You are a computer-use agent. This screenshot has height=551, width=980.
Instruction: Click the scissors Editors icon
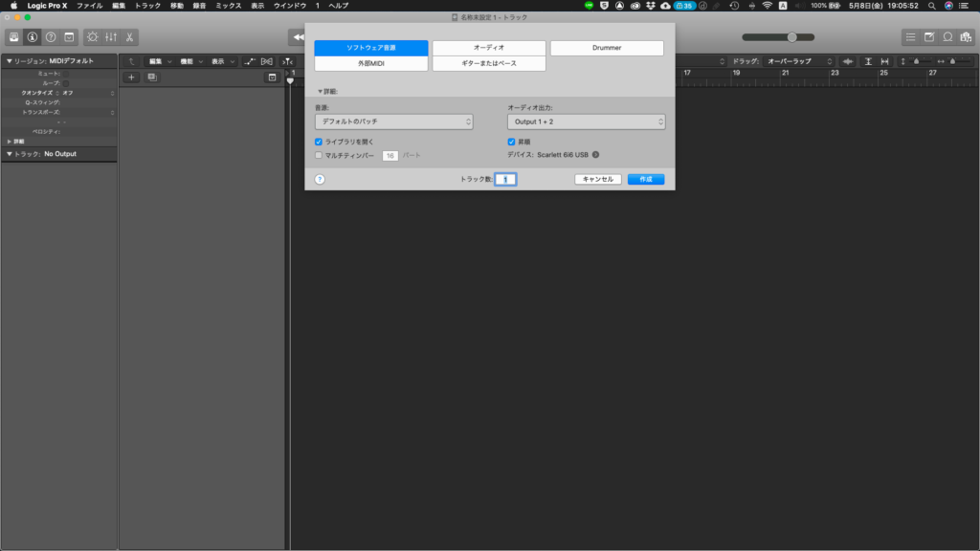128,37
